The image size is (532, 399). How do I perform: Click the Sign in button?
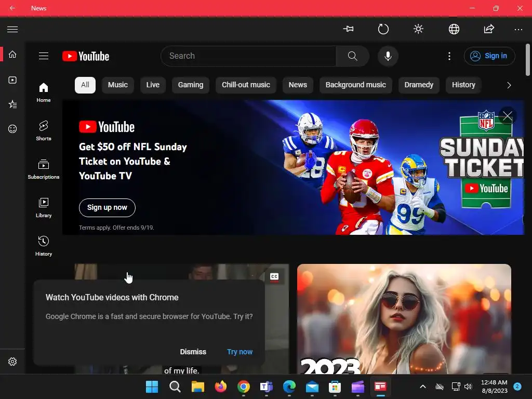tap(489, 56)
